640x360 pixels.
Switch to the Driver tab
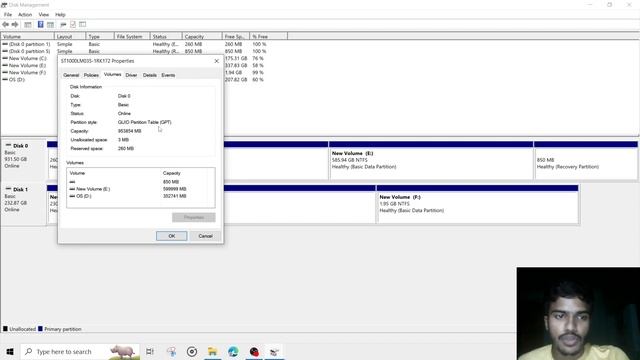coord(131,76)
